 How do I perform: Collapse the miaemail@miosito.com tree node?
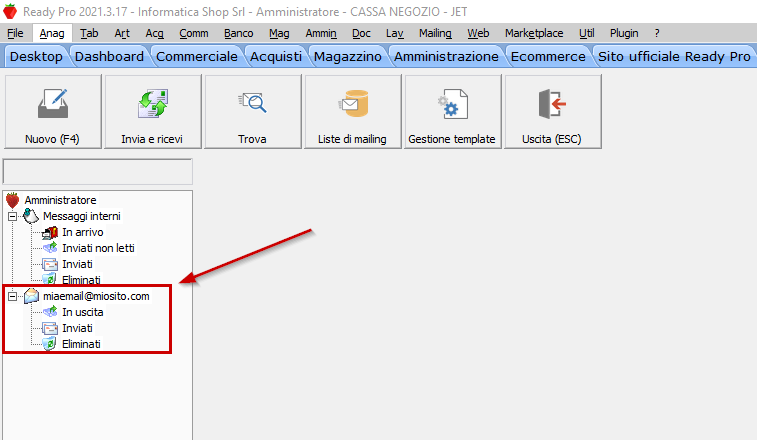pyautogui.click(x=13, y=296)
